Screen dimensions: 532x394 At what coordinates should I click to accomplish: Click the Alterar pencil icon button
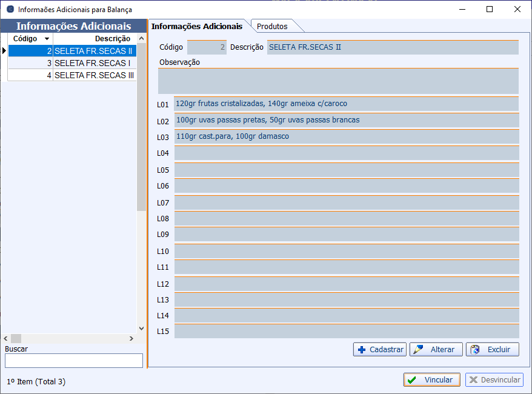point(436,350)
